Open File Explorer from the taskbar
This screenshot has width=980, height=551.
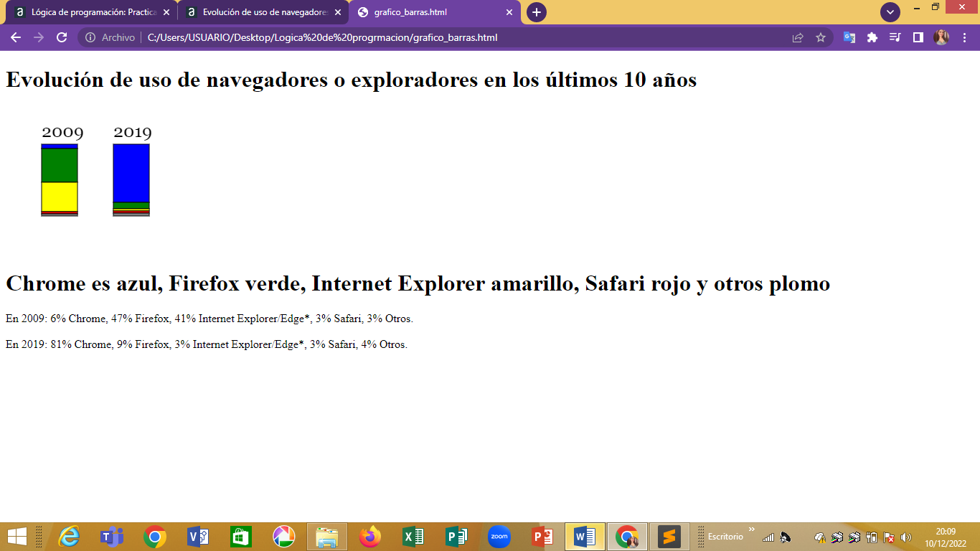click(x=327, y=537)
